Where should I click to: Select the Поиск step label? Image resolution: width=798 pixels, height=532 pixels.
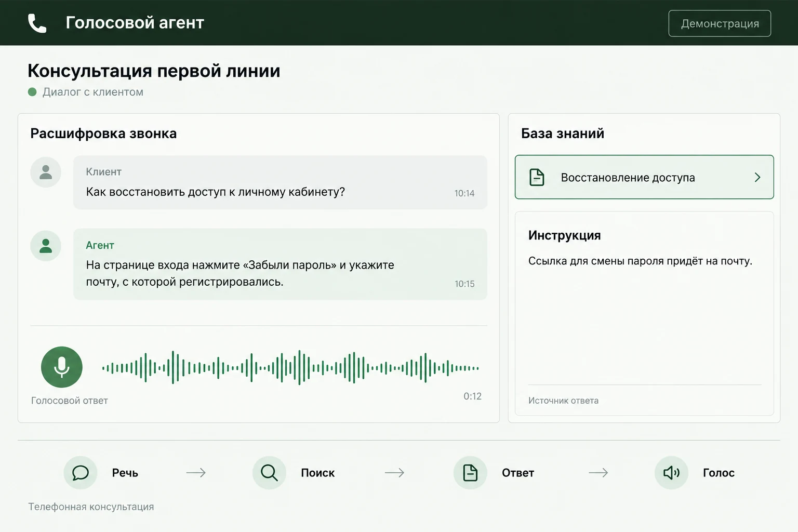(x=318, y=473)
